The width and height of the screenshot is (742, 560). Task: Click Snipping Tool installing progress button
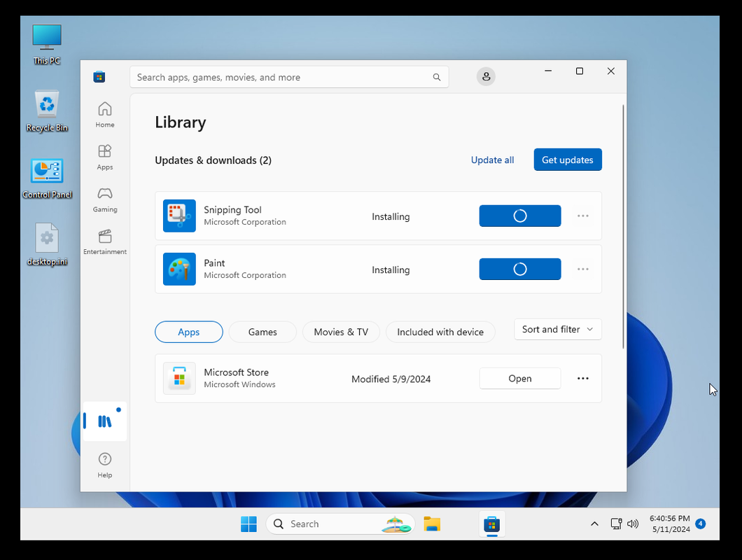click(519, 216)
